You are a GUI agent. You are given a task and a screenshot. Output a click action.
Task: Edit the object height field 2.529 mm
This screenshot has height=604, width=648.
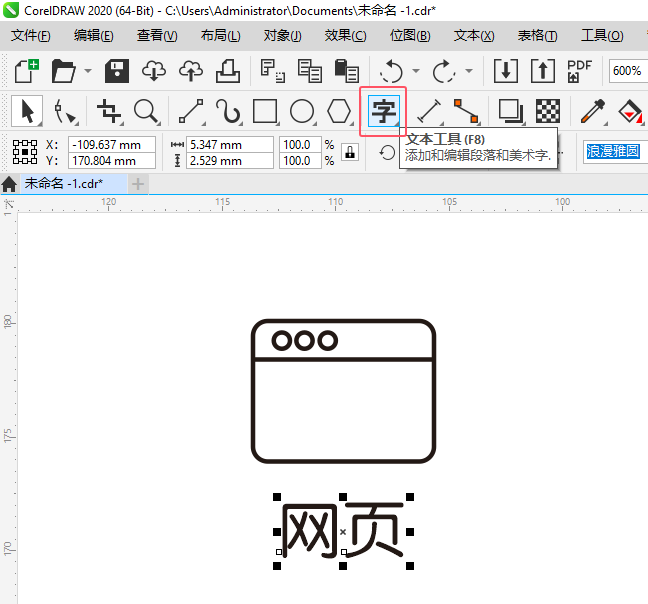coord(230,161)
